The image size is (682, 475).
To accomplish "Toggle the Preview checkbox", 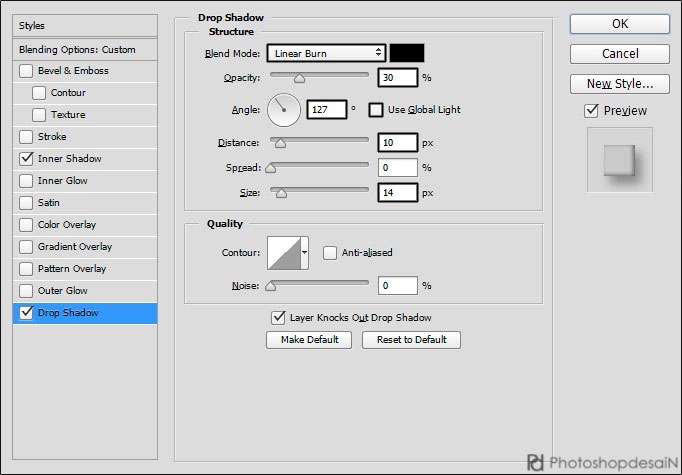I will click(x=592, y=111).
